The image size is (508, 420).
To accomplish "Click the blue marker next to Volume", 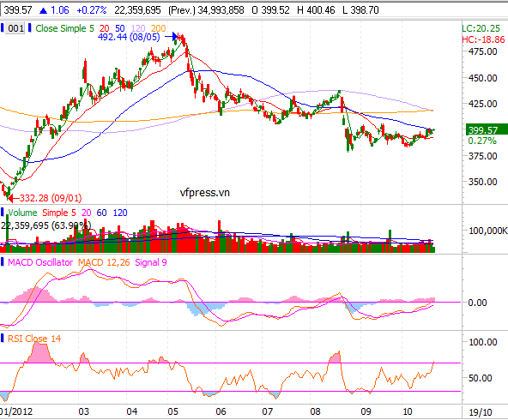I will tap(3, 213).
